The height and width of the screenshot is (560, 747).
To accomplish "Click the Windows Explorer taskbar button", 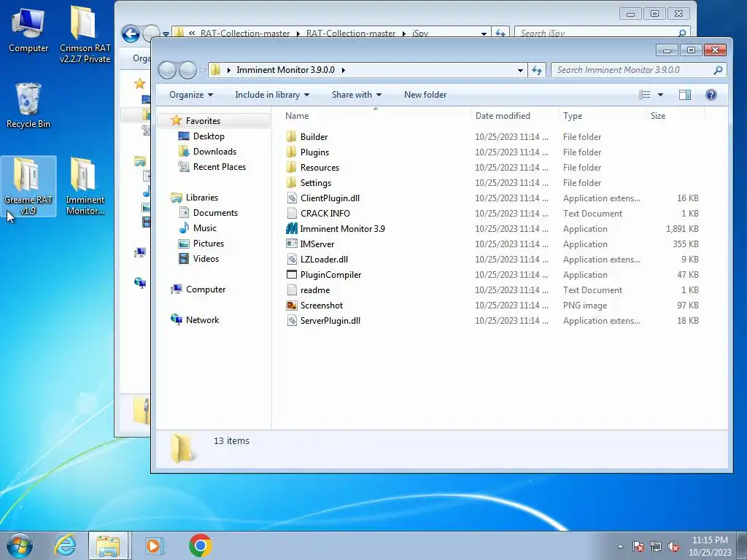I will [x=108, y=545].
